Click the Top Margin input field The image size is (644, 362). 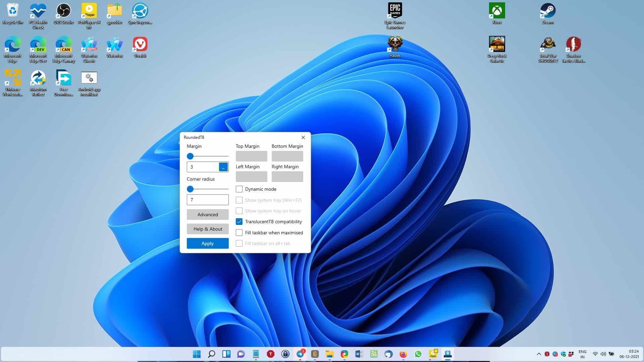(251, 156)
